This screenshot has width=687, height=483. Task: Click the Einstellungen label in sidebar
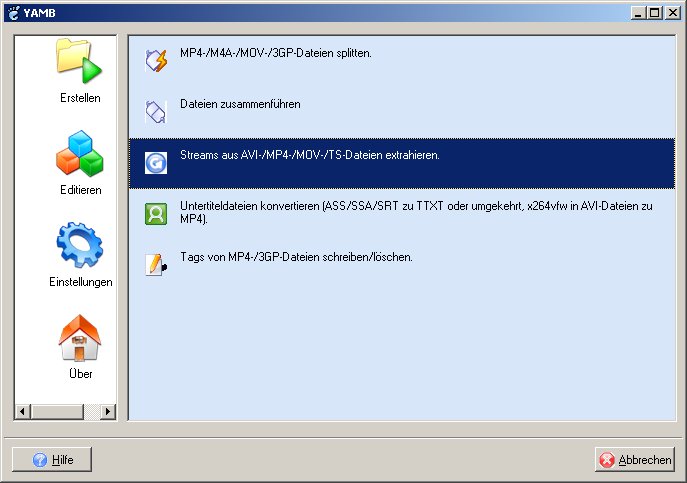point(81,282)
